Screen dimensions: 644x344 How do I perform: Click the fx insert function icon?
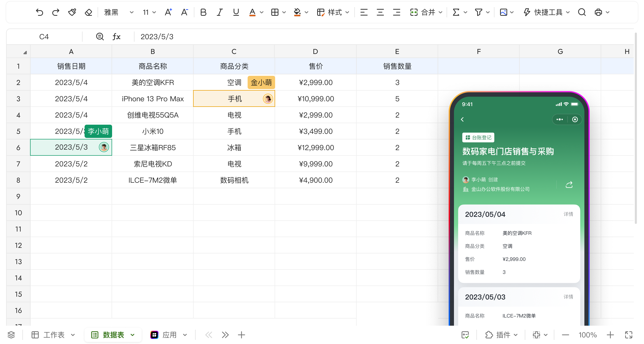pos(116,37)
